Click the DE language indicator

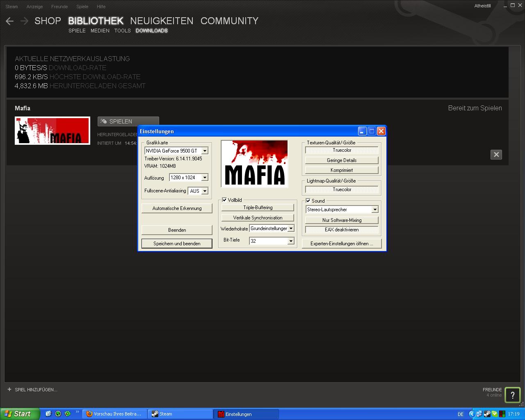tap(460, 414)
